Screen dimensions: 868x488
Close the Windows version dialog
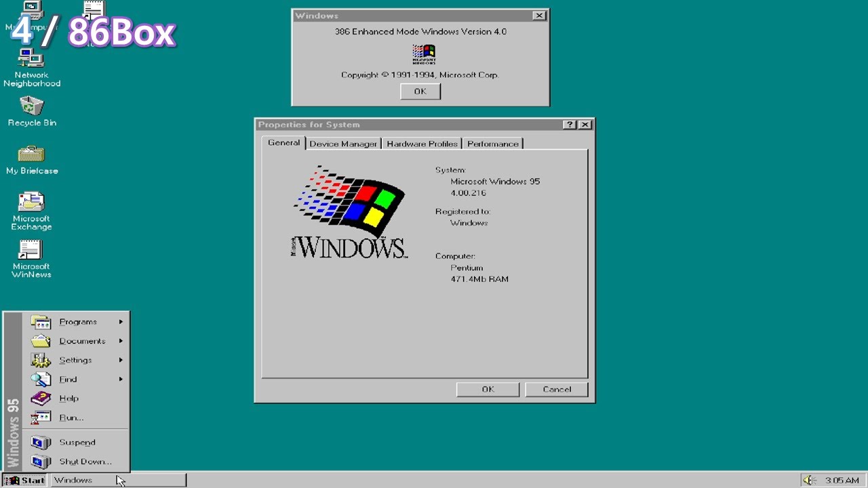(x=539, y=16)
